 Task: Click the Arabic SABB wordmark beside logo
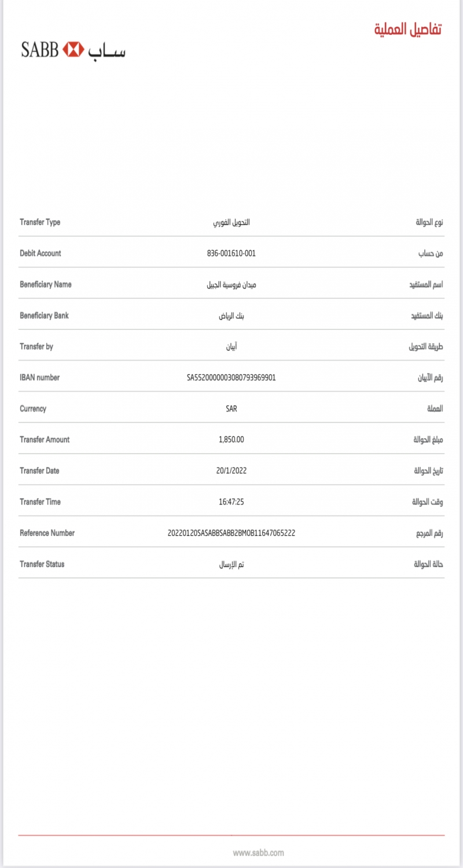click(107, 51)
